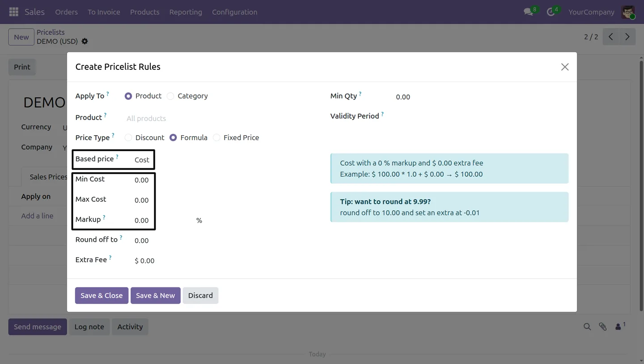Click Save & New button

[x=156, y=295]
